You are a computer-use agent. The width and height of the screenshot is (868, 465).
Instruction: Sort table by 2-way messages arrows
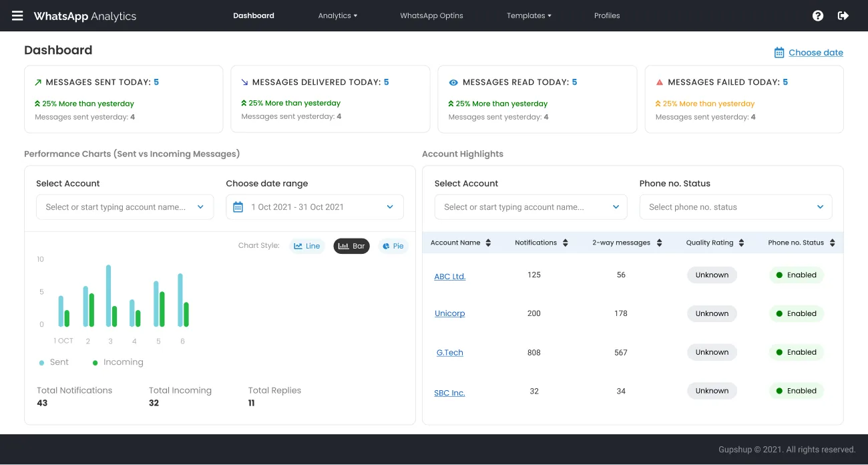tap(659, 243)
